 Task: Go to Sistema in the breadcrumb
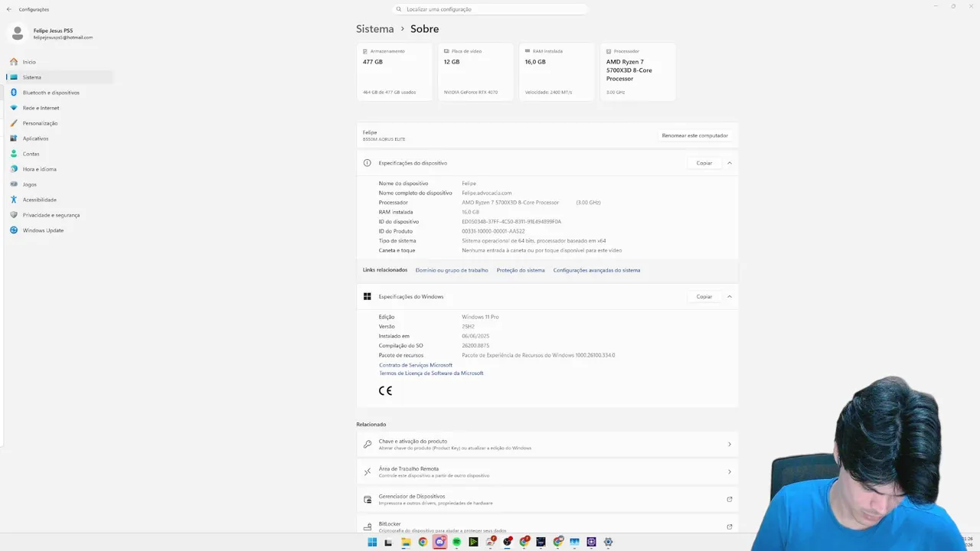pos(374,29)
